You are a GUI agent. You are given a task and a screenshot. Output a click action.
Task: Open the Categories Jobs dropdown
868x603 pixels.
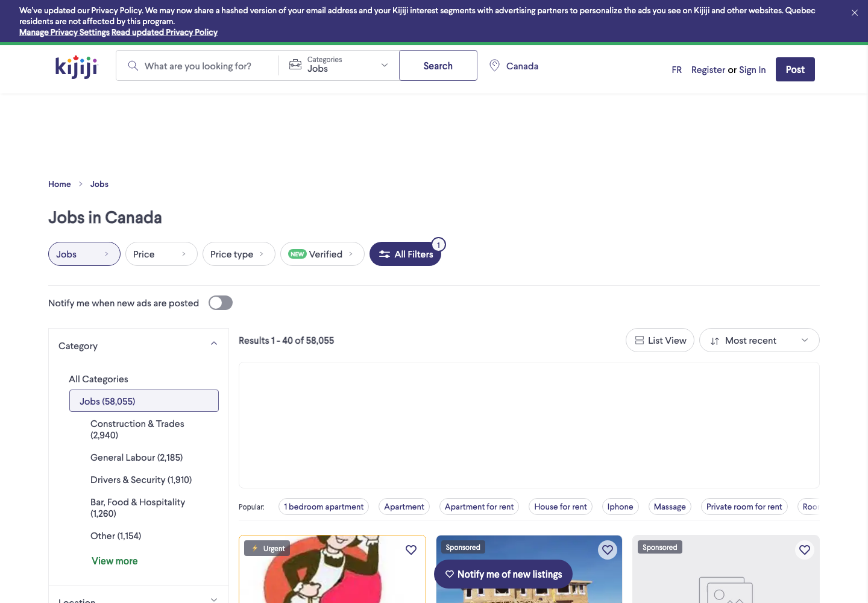click(338, 65)
